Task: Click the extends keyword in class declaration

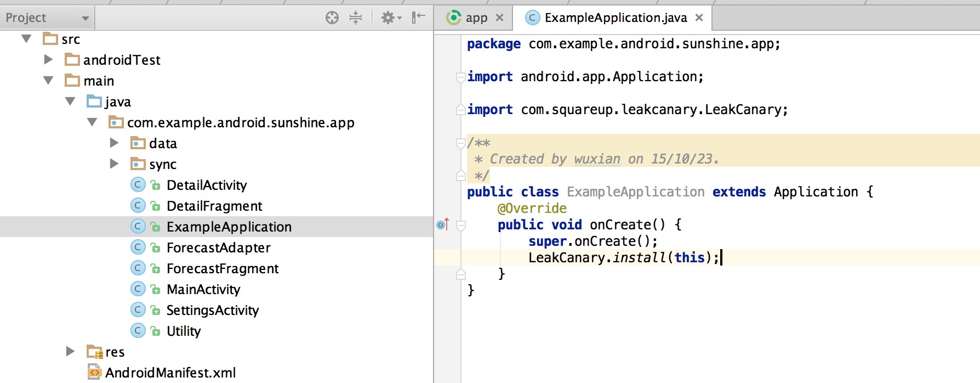Action: (739, 192)
